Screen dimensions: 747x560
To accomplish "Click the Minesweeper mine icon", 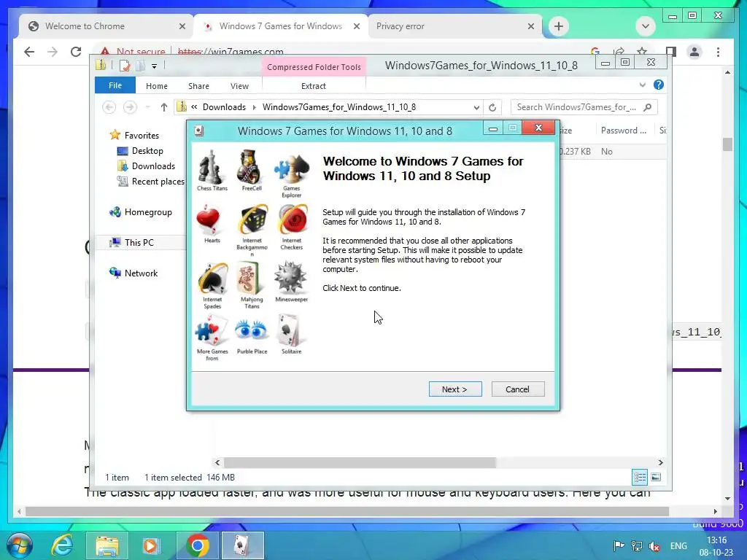I will 290,277.
